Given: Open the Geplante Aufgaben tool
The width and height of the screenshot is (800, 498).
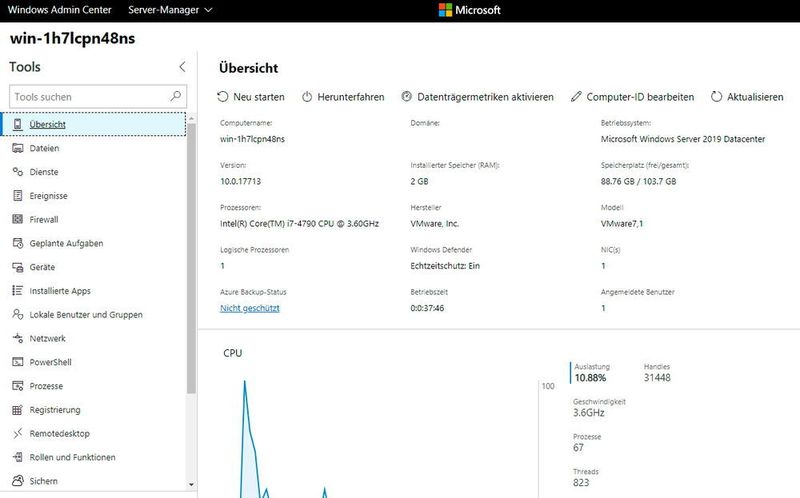Looking at the screenshot, I should (x=94, y=243).
